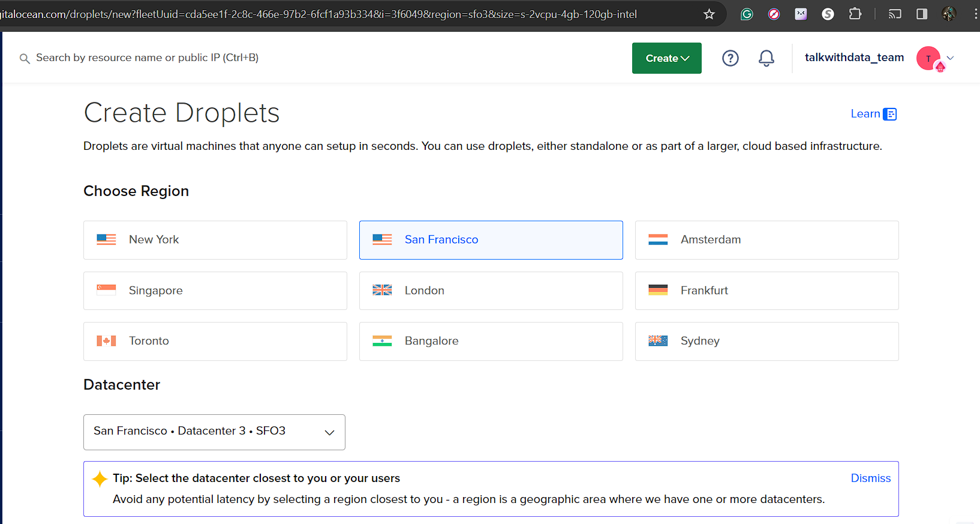Click the talkwithdata_team avatar
980x524 pixels.
929,58
